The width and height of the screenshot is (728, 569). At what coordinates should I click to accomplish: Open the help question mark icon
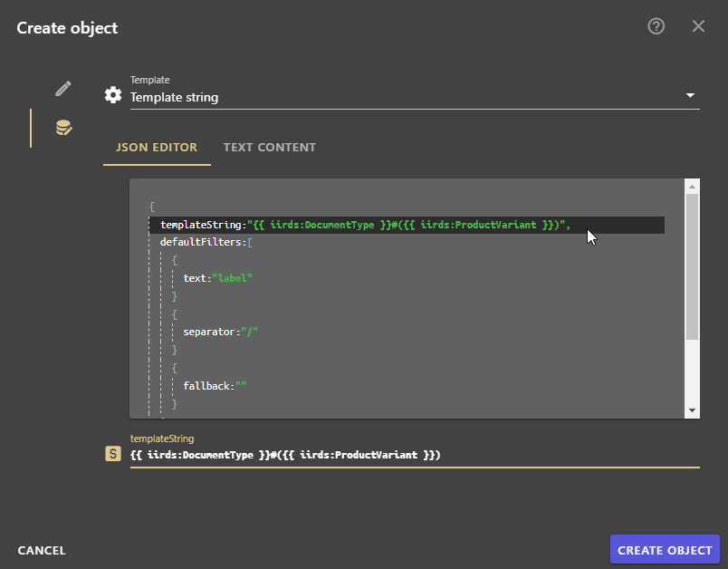[656, 26]
